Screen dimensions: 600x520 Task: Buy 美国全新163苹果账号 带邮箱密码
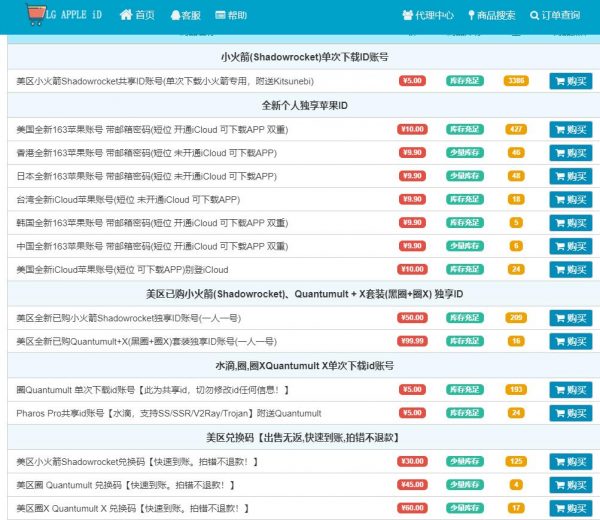point(571,130)
